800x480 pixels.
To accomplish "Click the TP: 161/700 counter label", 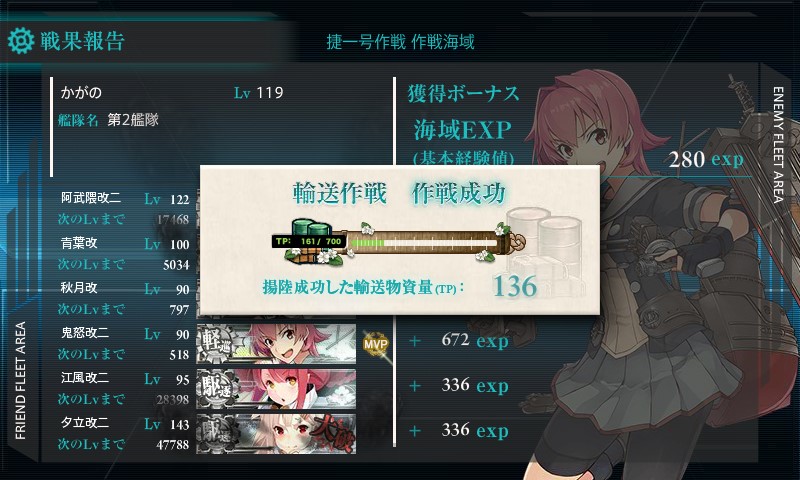I will click(x=309, y=241).
